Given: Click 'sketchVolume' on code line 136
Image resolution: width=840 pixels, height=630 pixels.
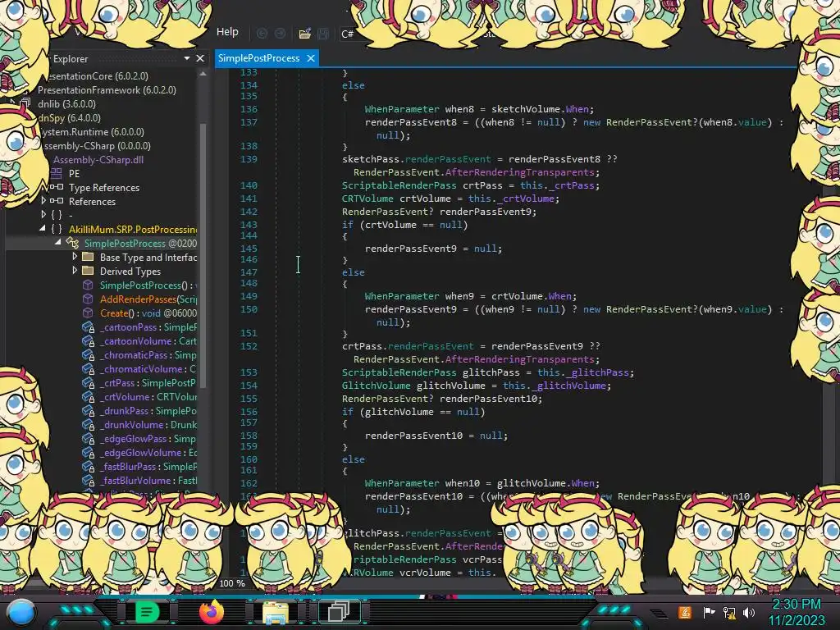Looking at the screenshot, I should tap(526, 109).
